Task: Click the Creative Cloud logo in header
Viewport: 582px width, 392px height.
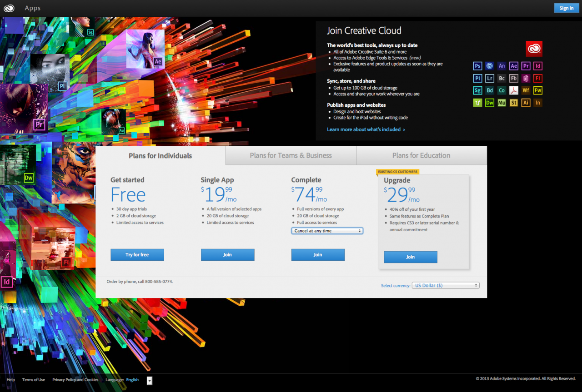Action: coord(9,8)
